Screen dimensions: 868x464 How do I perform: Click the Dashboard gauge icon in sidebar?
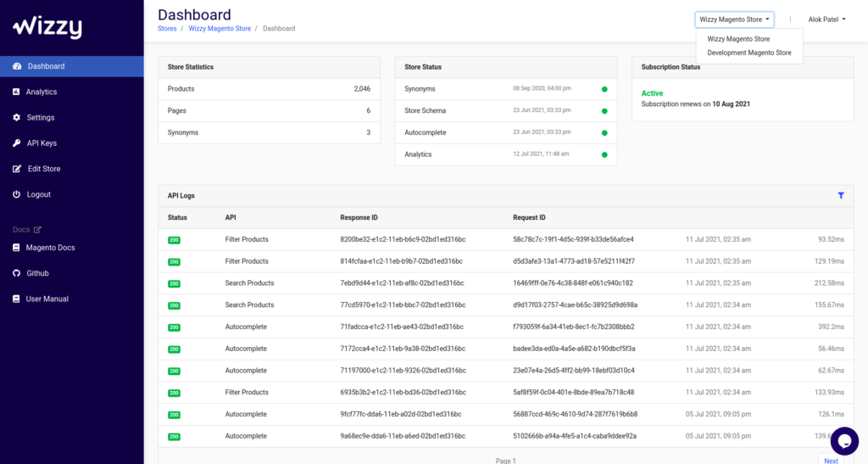(x=17, y=66)
